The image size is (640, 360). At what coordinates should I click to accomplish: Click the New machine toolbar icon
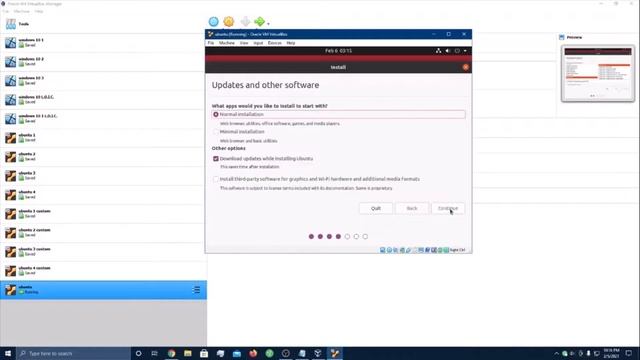(x=213, y=22)
